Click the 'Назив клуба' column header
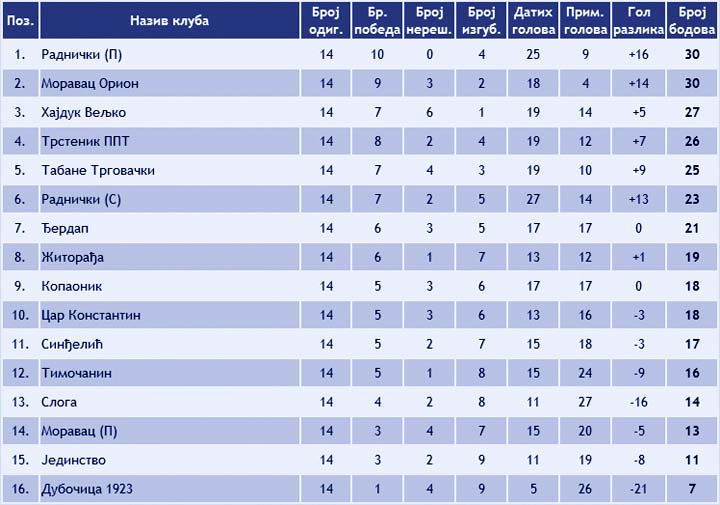The width and height of the screenshot is (720, 505). point(169,20)
